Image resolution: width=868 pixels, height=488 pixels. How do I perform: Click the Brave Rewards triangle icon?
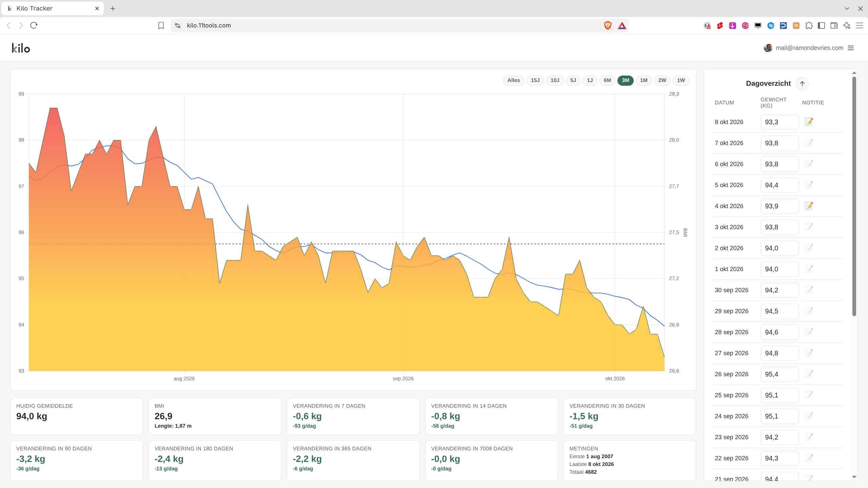(x=622, y=25)
